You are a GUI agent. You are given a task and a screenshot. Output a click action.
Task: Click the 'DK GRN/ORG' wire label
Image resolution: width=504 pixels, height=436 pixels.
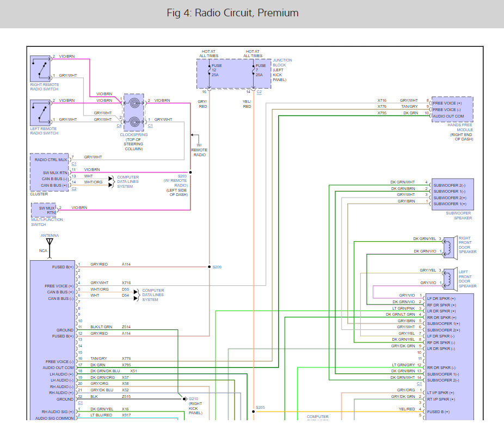[102, 377]
